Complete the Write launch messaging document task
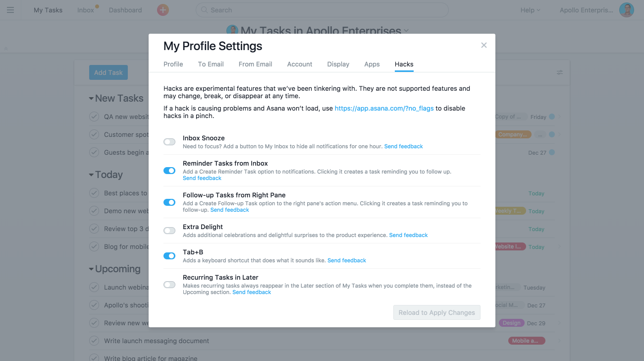 (x=94, y=341)
